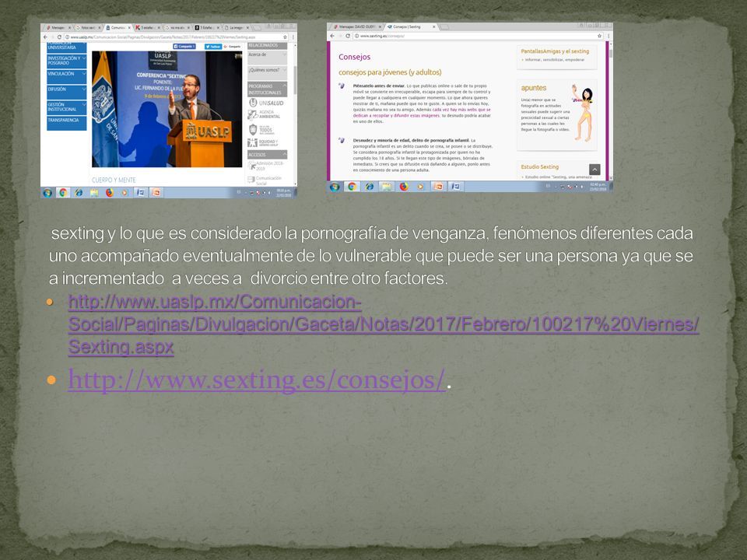The width and height of the screenshot is (747, 560).
Task: Click purple link about webs que recopilan imágenes
Action: tap(422, 112)
